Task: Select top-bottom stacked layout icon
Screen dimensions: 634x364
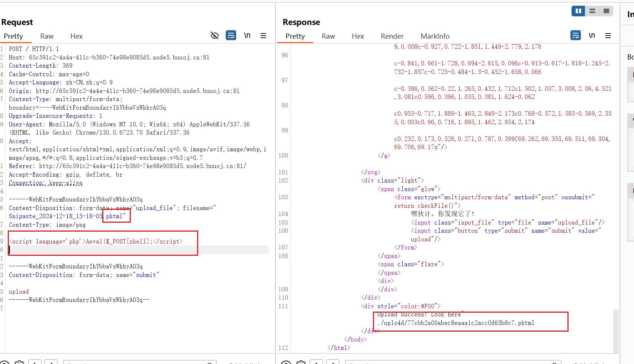Action: (592, 11)
